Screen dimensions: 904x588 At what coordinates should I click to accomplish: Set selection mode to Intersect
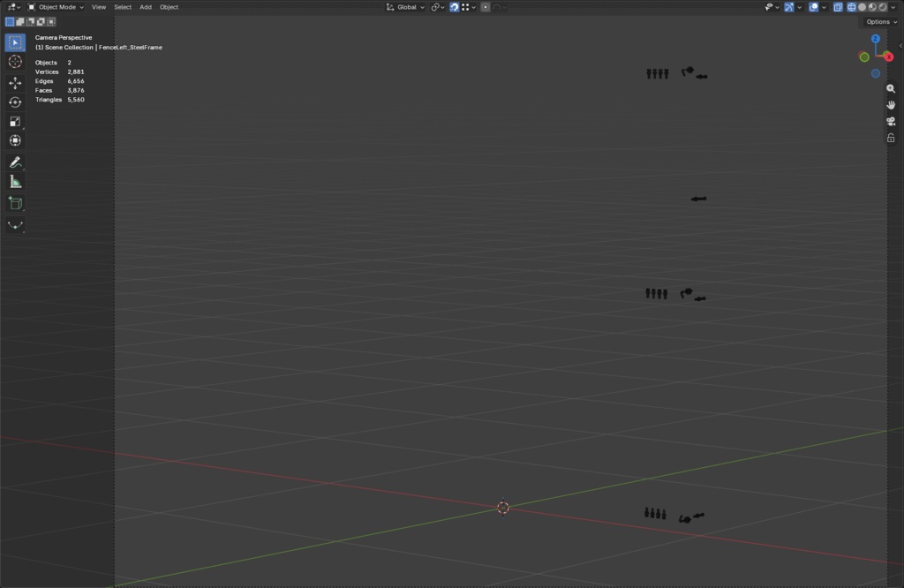pyautogui.click(x=51, y=21)
